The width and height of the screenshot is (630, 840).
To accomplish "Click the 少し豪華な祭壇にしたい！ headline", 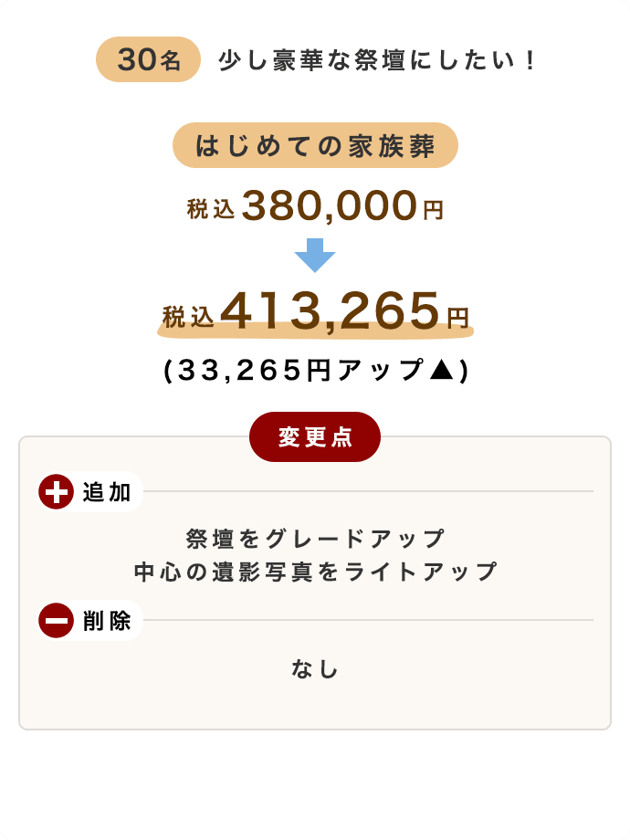I will [376, 61].
